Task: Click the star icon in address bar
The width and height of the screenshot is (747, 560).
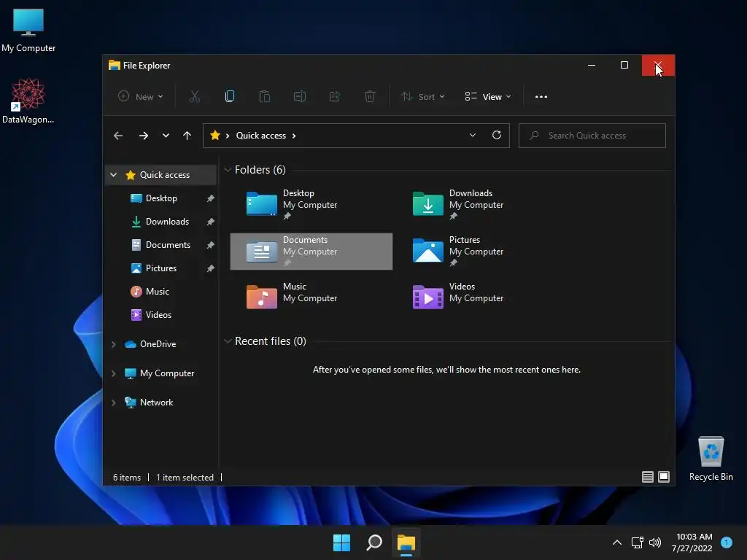Action: pyautogui.click(x=215, y=135)
